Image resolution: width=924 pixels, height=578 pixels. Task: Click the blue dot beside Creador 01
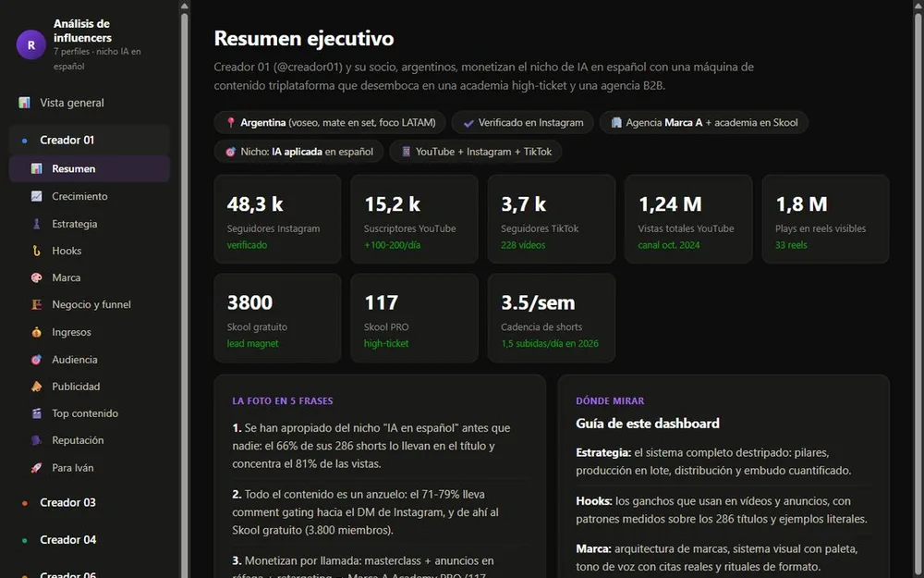click(x=24, y=141)
